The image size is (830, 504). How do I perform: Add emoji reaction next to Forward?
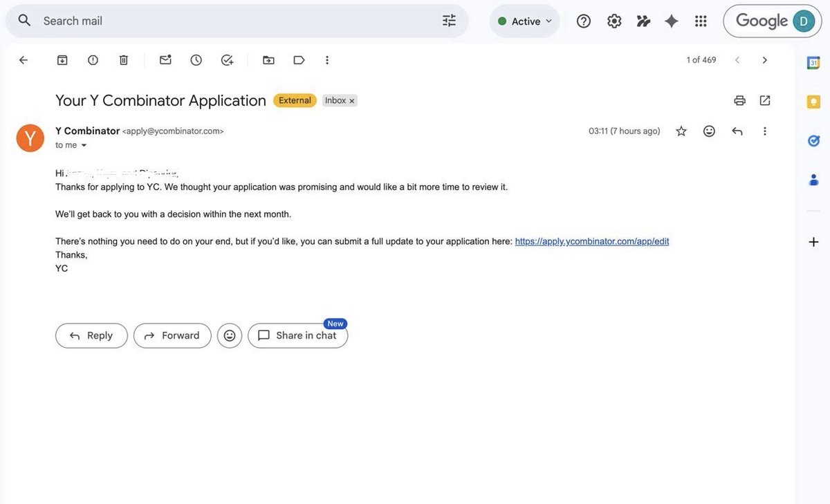point(230,336)
